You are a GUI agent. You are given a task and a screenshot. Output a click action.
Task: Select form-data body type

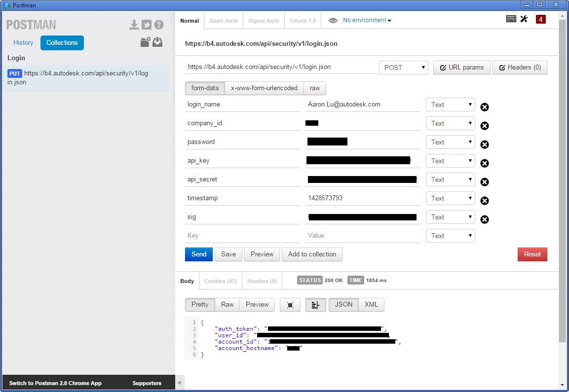205,88
